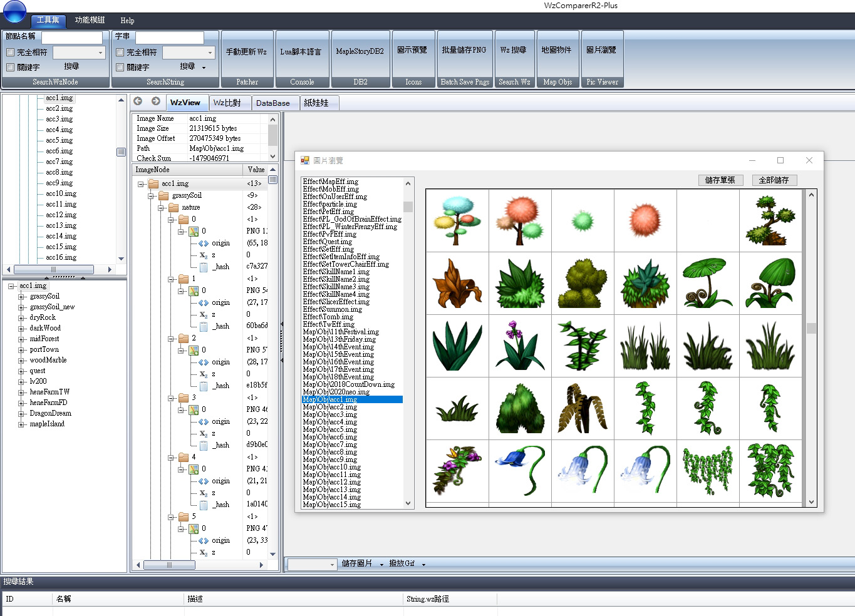Click the z integer icon under node 2
Image resolution: width=855 pixels, height=616 pixels.
pos(204,374)
